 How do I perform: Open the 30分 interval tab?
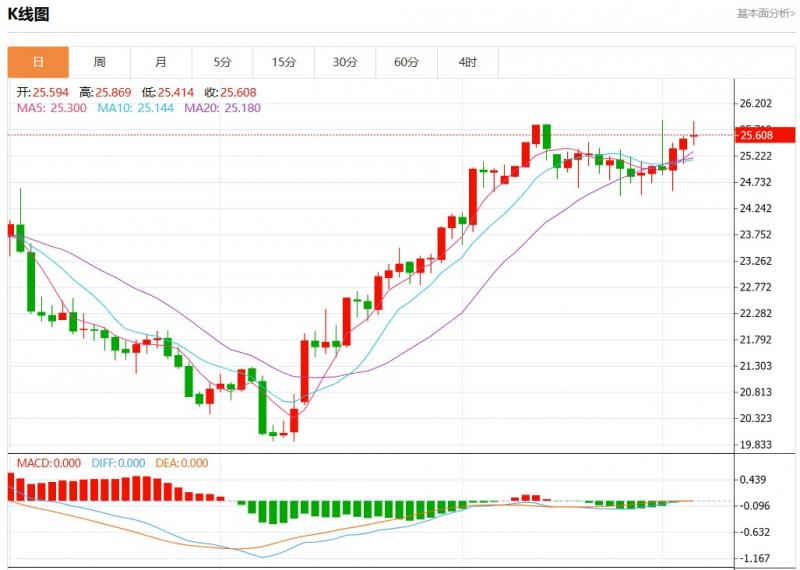point(345,62)
